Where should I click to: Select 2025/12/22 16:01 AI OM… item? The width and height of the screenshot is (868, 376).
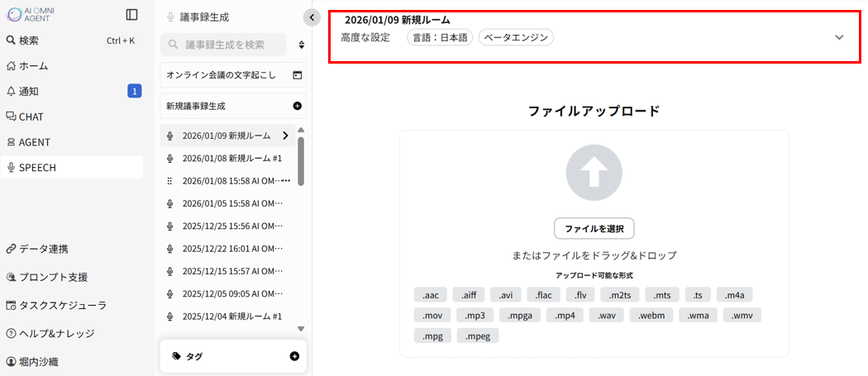[x=227, y=249]
